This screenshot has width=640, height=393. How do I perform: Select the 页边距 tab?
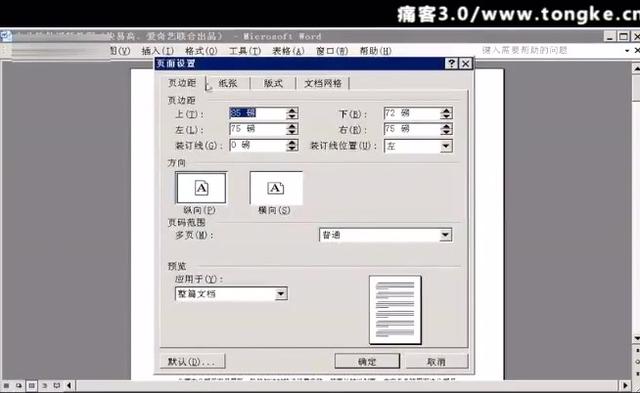tap(182, 83)
